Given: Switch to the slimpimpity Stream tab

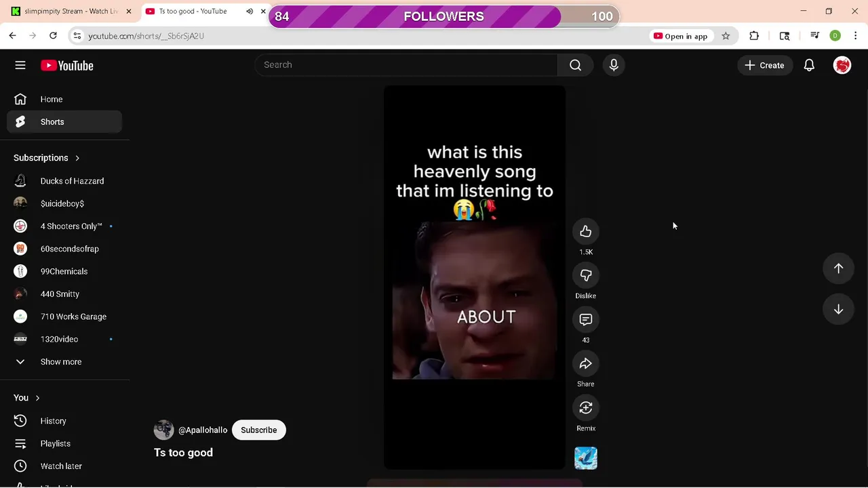Looking at the screenshot, I should click(x=70, y=12).
